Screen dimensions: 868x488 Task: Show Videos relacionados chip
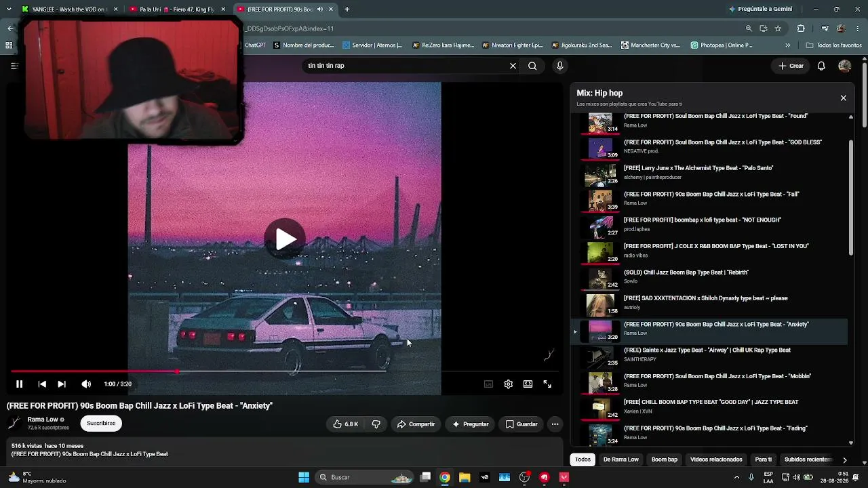(x=716, y=460)
